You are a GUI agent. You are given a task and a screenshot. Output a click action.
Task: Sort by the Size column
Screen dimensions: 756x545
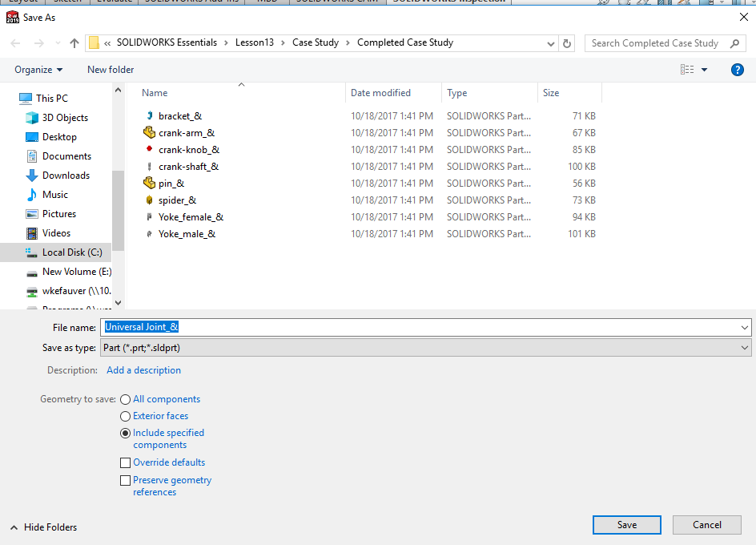[x=551, y=93]
